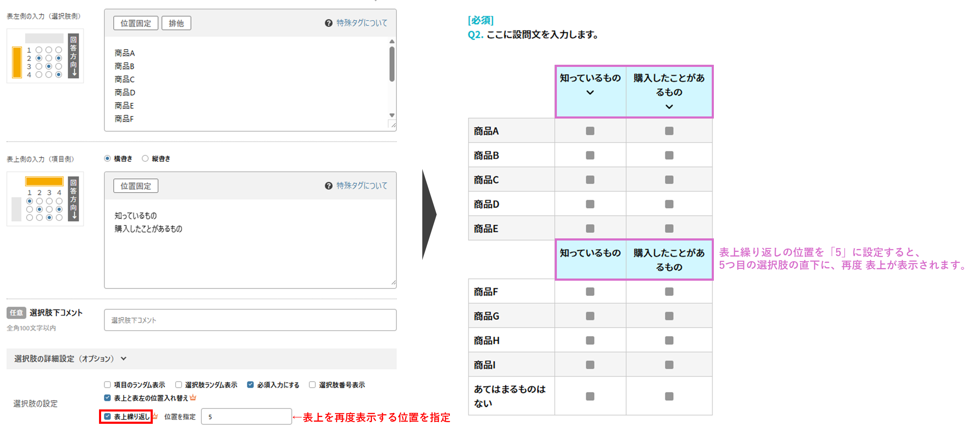Expand chevron under first 知っているもの header
980x431 pixels.
pyautogui.click(x=590, y=93)
